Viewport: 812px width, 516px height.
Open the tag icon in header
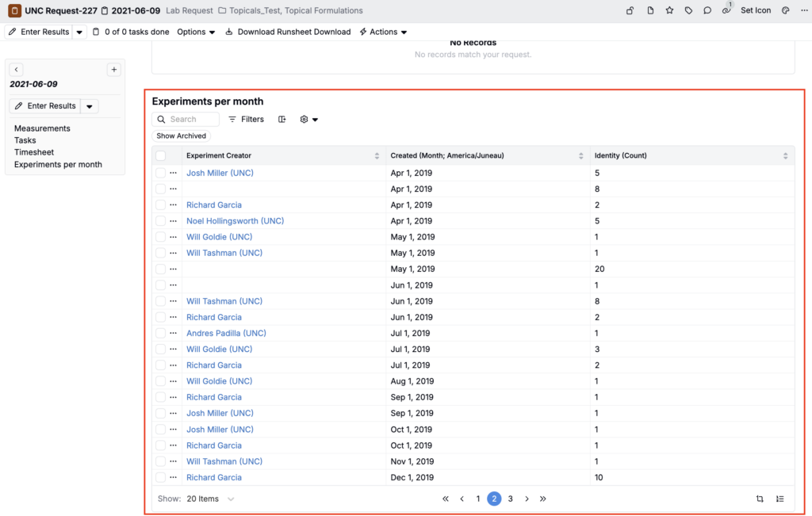coord(688,10)
